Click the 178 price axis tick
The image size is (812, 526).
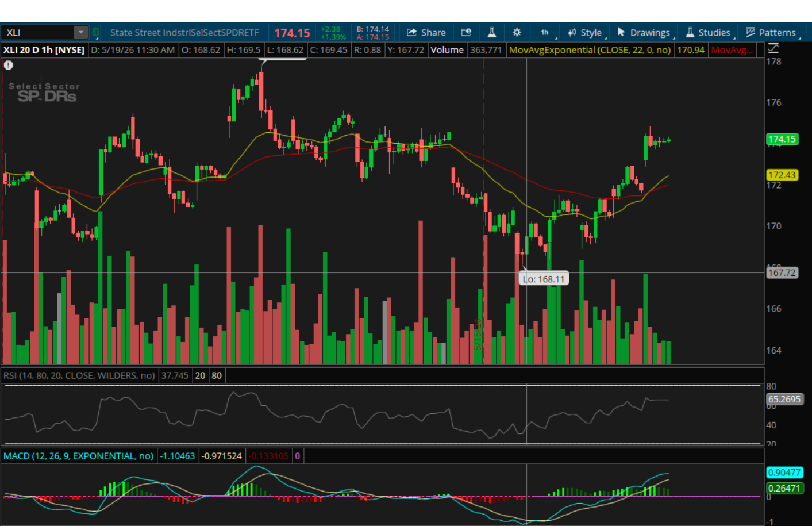pyautogui.click(x=773, y=62)
